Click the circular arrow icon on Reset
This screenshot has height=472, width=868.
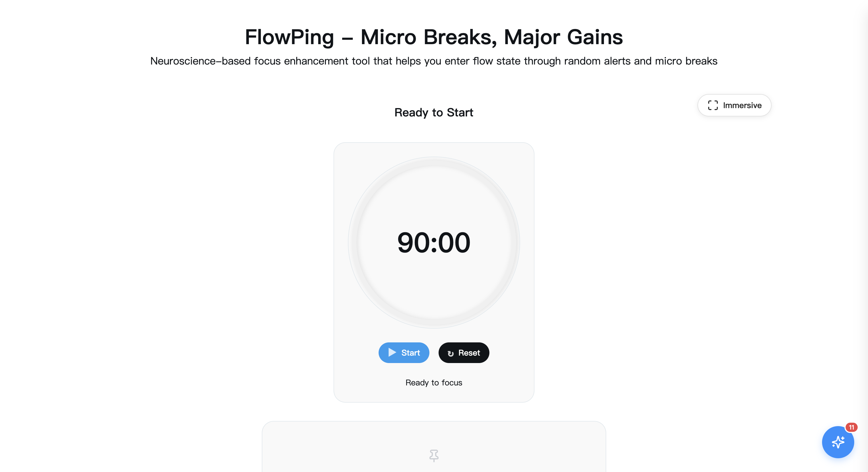[451, 353]
